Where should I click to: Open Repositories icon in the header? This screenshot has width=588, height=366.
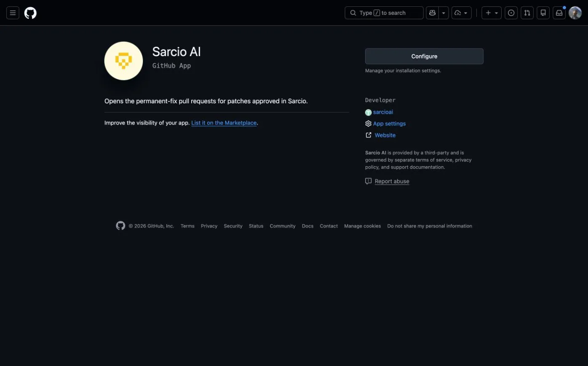click(x=543, y=13)
